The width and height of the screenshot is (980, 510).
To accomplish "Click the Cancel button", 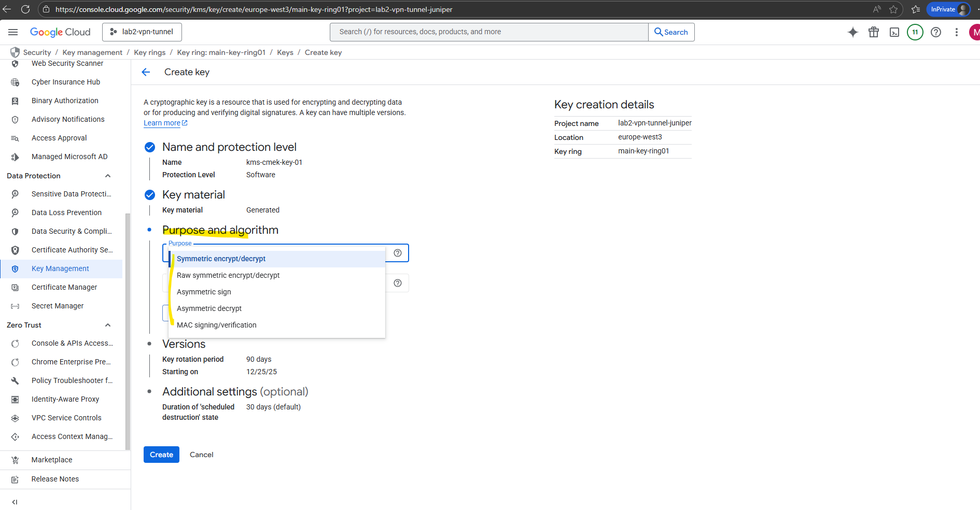I will (201, 455).
